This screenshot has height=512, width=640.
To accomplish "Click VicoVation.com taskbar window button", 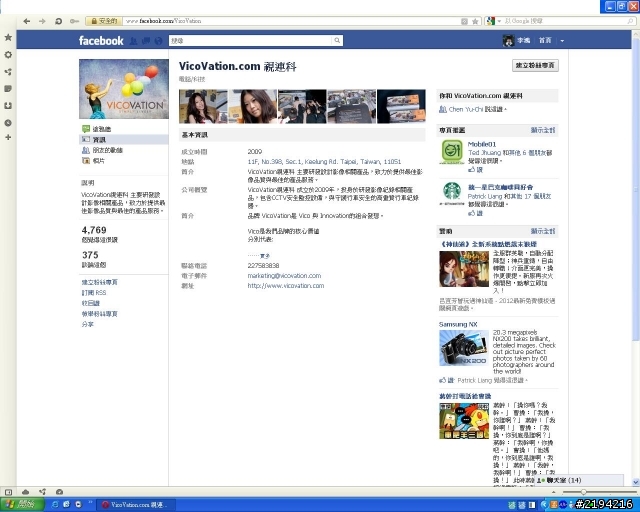I will pos(136,505).
